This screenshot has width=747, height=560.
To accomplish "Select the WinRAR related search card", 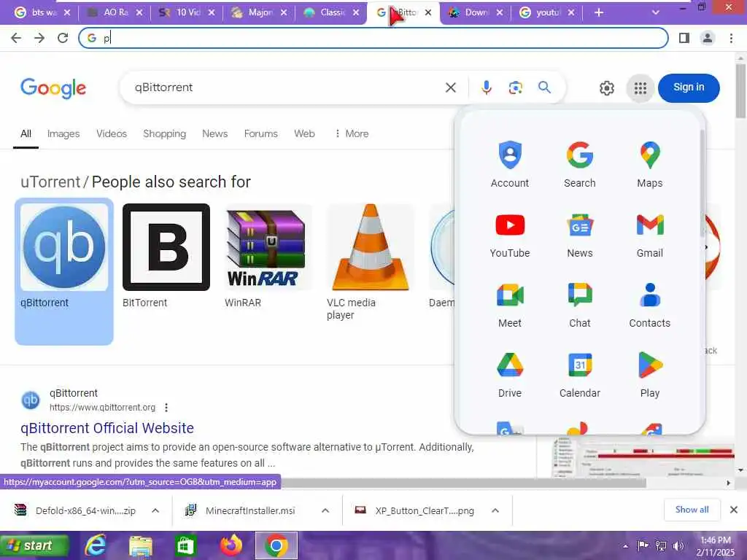I will coord(268,257).
